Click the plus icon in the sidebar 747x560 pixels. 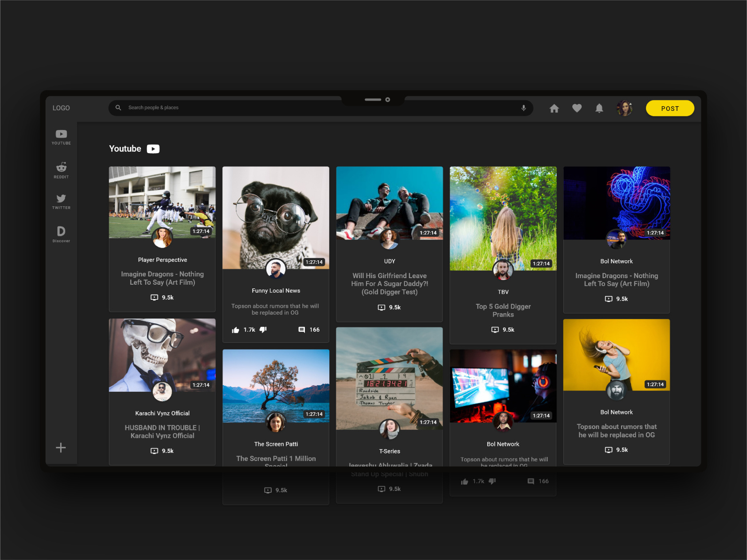click(x=61, y=448)
